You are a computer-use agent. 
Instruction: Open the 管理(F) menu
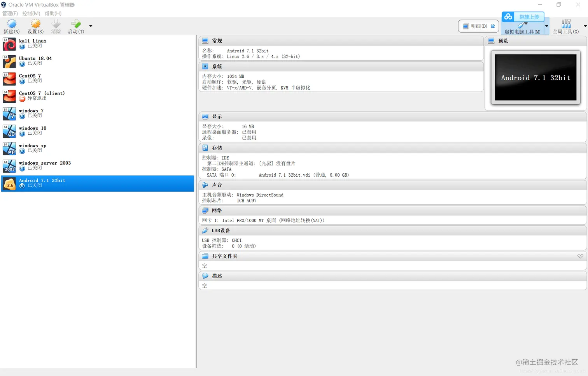tap(10, 13)
